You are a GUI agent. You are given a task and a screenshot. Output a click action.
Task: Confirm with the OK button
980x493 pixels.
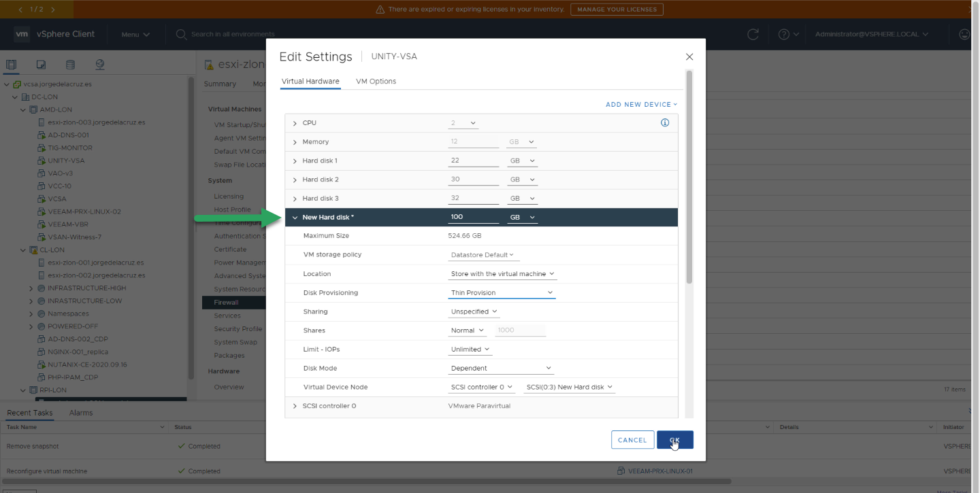pyautogui.click(x=675, y=440)
